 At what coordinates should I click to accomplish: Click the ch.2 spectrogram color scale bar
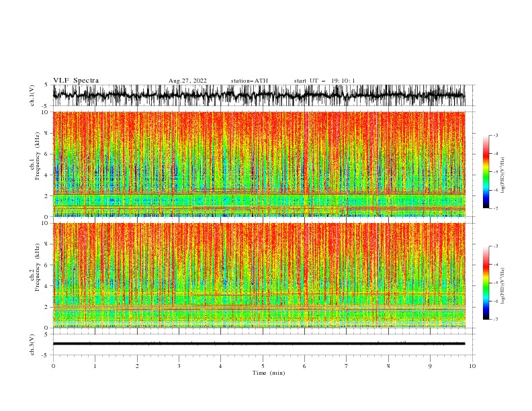coord(486,283)
